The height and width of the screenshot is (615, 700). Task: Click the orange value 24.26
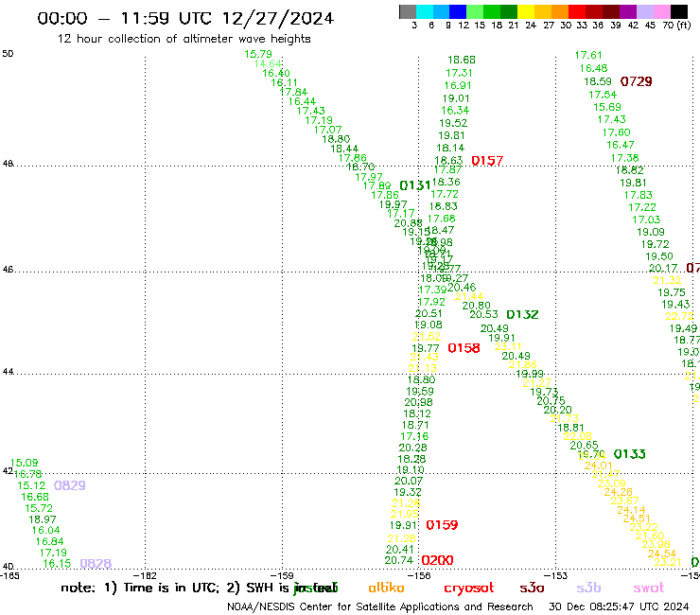click(618, 492)
